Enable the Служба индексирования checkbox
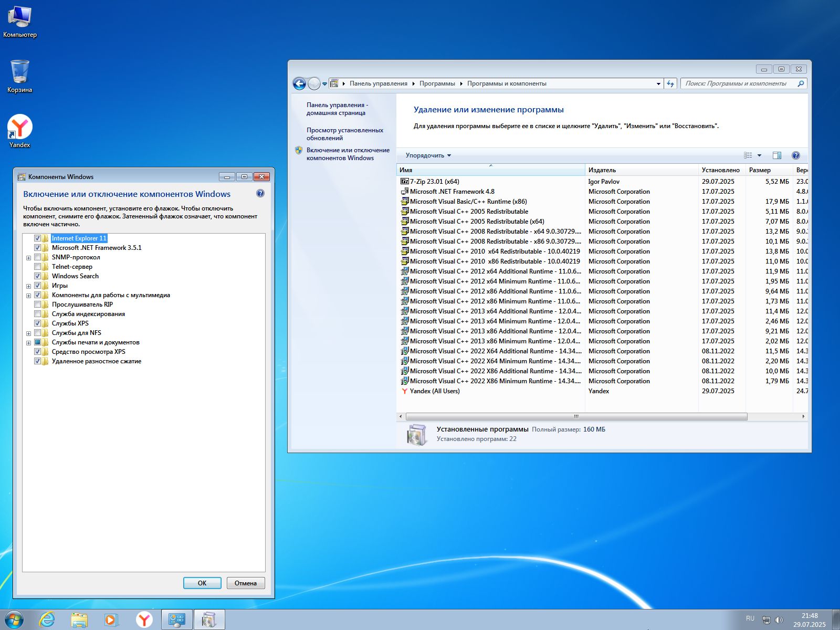The image size is (840, 630). (x=37, y=314)
